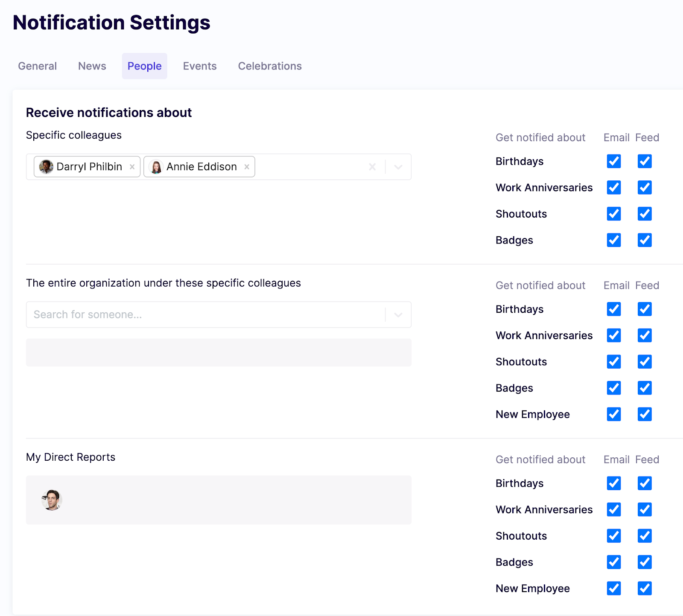Uncheck Feed for entire organization Birthdays
Image resolution: width=683 pixels, height=616 pixels.
pyautogui.click(x=645, y=309)
